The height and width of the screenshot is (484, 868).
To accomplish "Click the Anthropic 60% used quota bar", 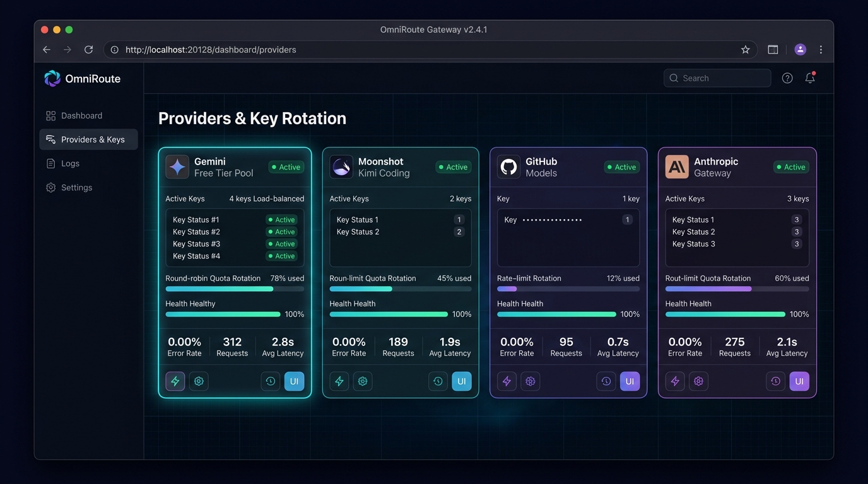I will [x=737, y=289].
